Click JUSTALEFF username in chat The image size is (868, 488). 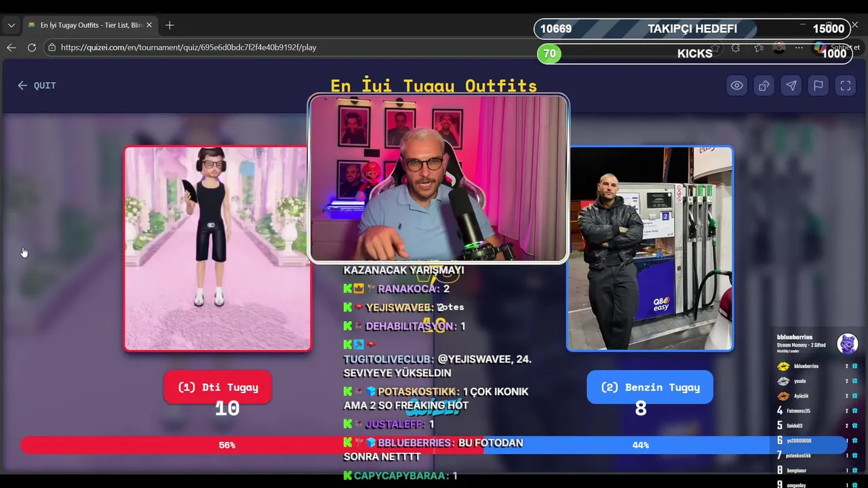[x=394, y=424]
